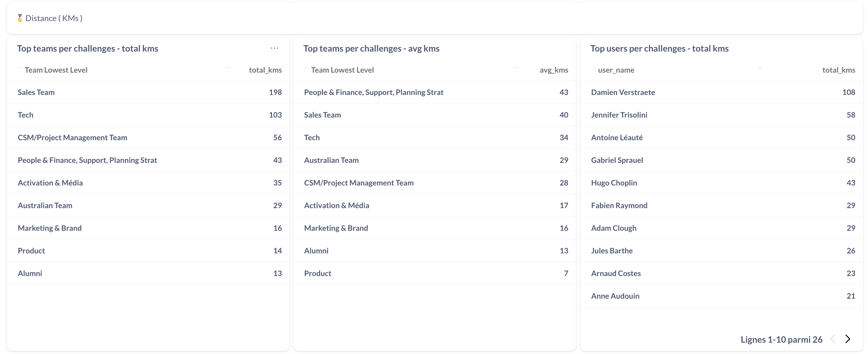Screen dimensions: 868x354
Task: Click the Australian Team cell in avg kms table
Action: pyautogui.click(x=331, y=160)
